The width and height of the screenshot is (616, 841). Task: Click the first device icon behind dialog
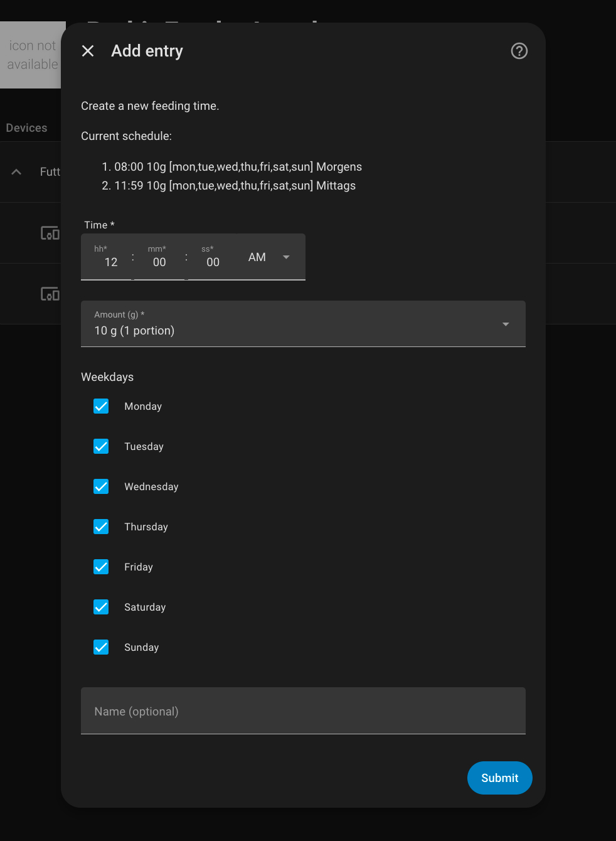click(x=50, y=233)
